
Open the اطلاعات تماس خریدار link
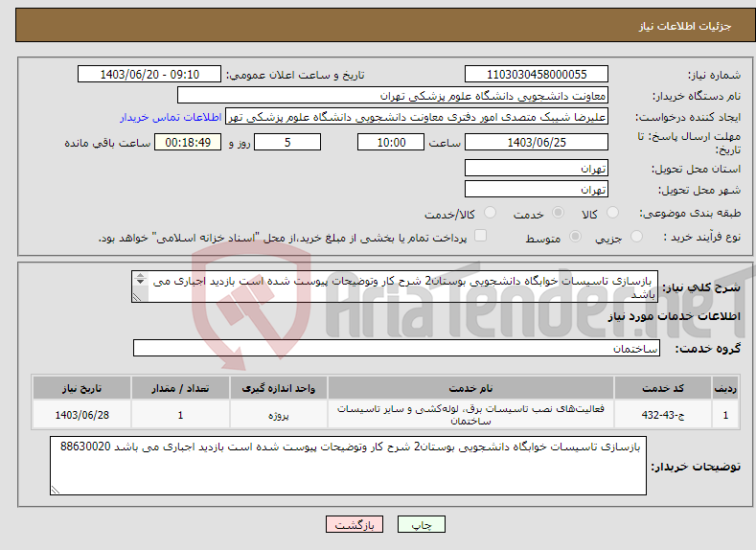171,117
